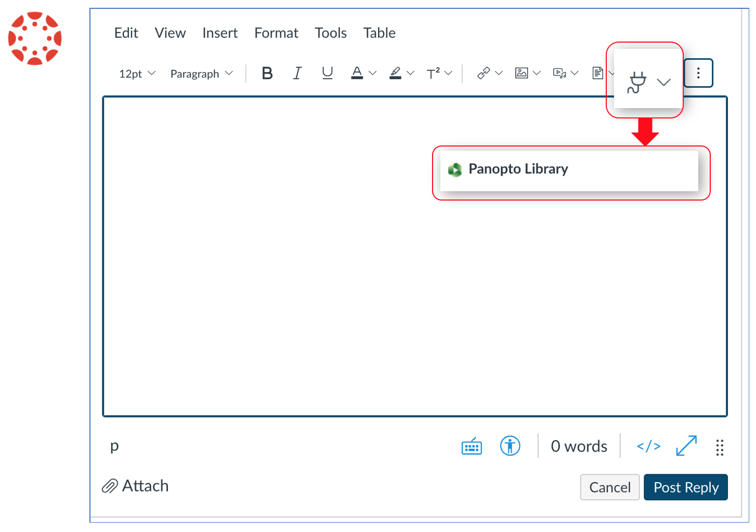The image size is (756, 532).
Task: Click the 0 words counter
Action: coord(579,446)
